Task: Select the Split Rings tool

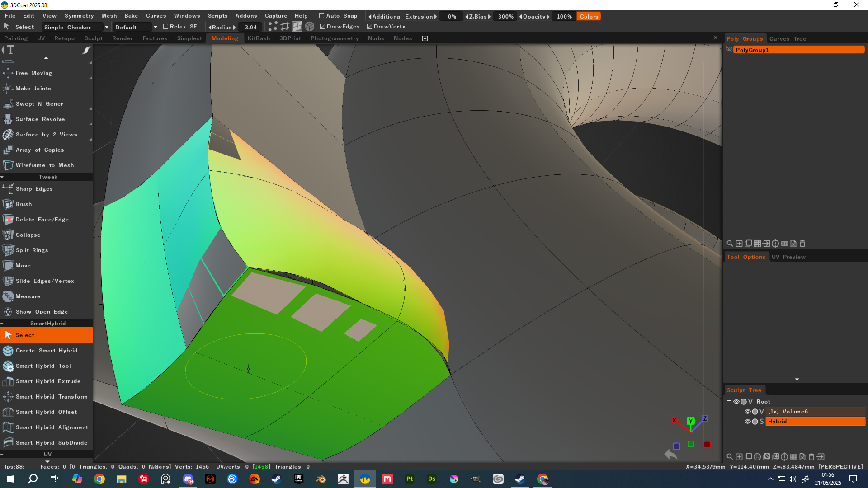Action: (x=32, y=250)
